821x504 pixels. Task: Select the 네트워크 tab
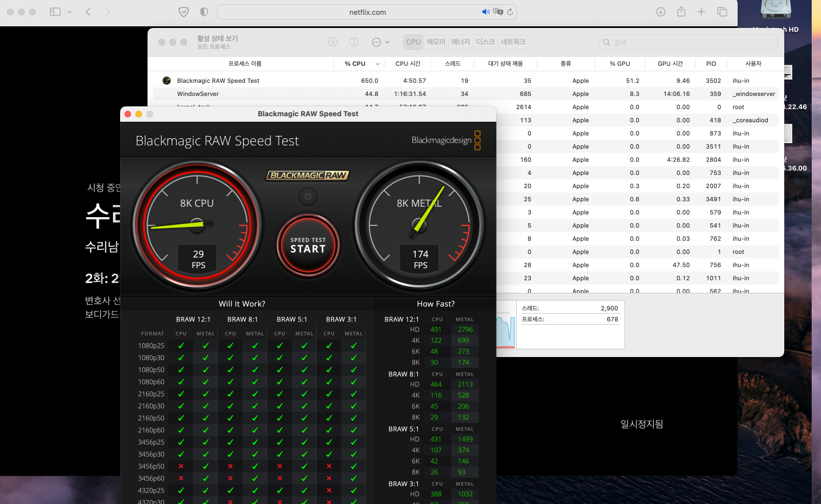pyautogui.click(x=513, y=42)
